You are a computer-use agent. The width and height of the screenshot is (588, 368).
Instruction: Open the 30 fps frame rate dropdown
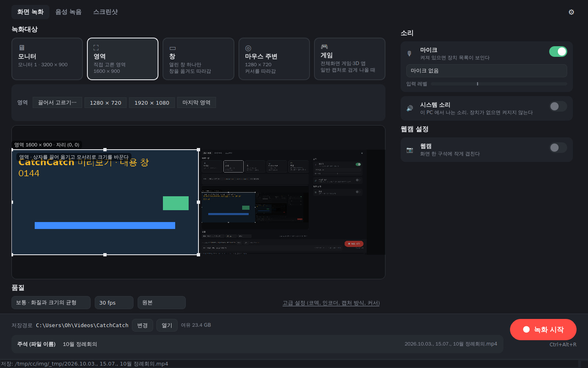(x=114, y=303)
